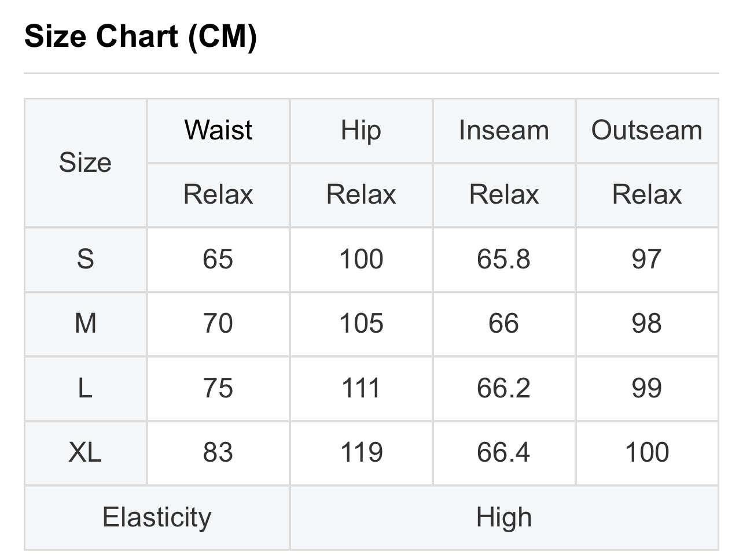Viewport: 743px width, 560px height.
Task: Click hip value 119 for size XL
Action: click(361, 452)
